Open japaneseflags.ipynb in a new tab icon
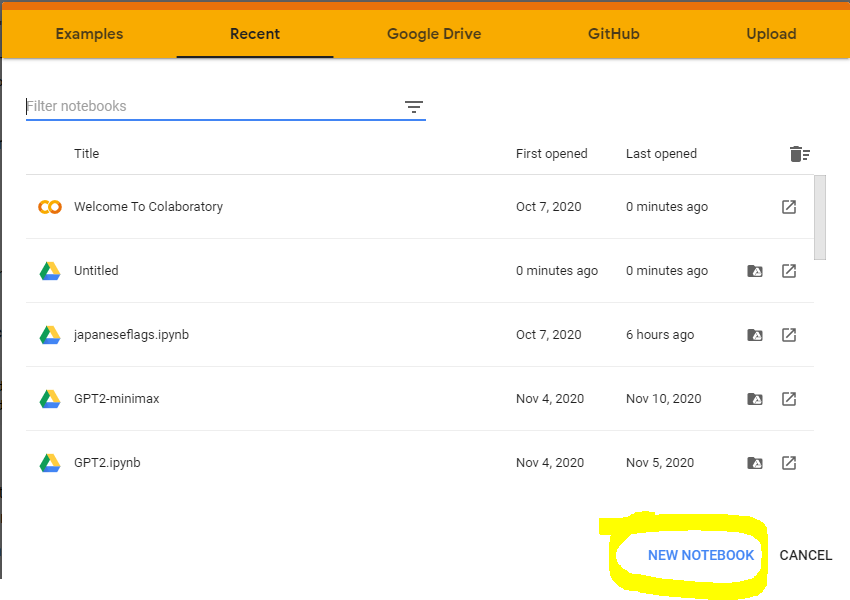 coord(789,335)
